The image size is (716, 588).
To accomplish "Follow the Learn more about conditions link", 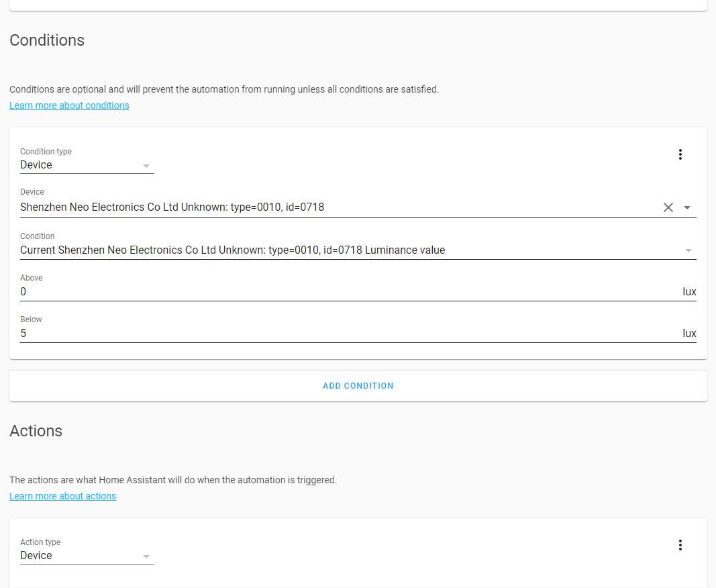I will pos(69,105).
